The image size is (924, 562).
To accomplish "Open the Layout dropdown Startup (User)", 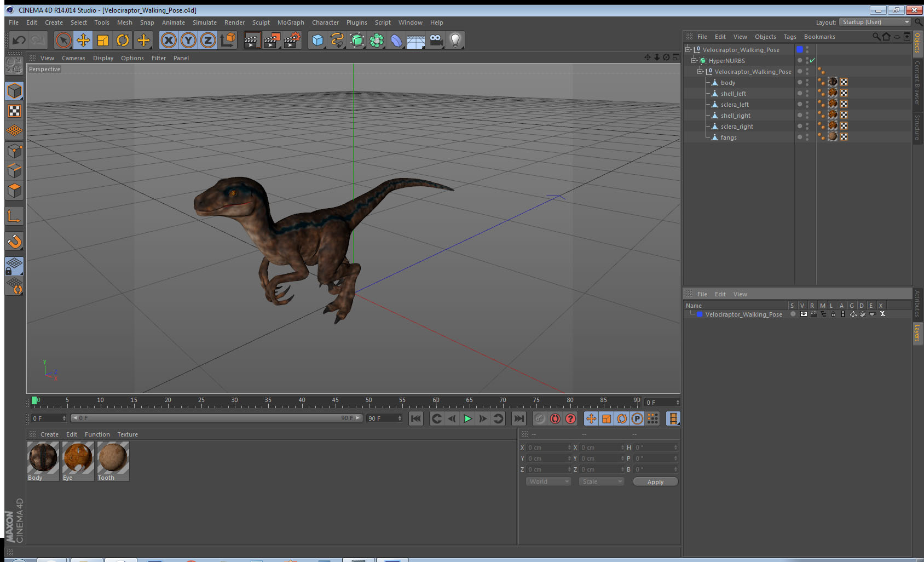I will [x=875, y=22].
